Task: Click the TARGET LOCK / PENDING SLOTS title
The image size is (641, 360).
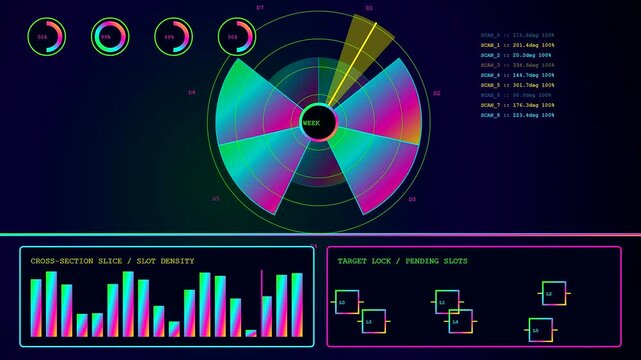Action: point(403,261)
